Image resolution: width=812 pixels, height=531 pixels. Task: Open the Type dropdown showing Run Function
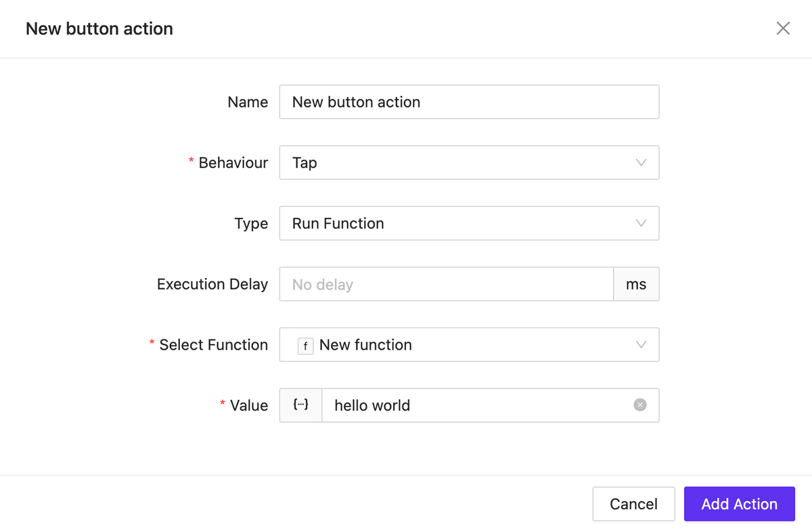[470, 223]
